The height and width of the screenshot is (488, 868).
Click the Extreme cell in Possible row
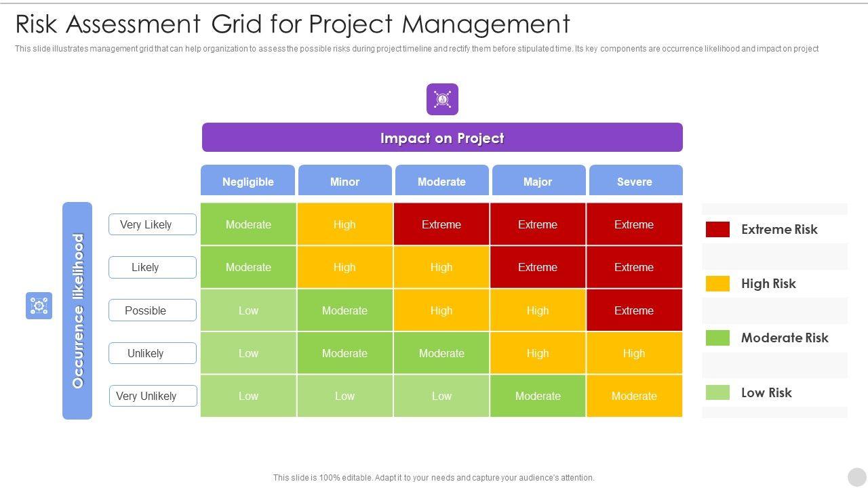tap(634, 310)
